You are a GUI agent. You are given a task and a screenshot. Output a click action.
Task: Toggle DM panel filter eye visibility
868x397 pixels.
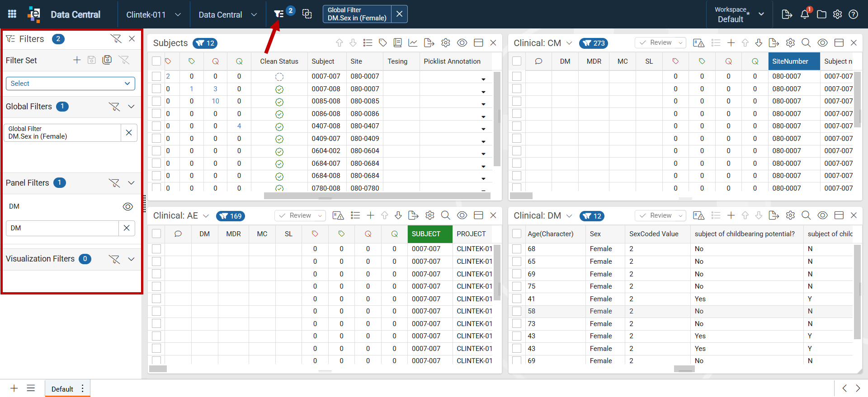coord(128,206)
